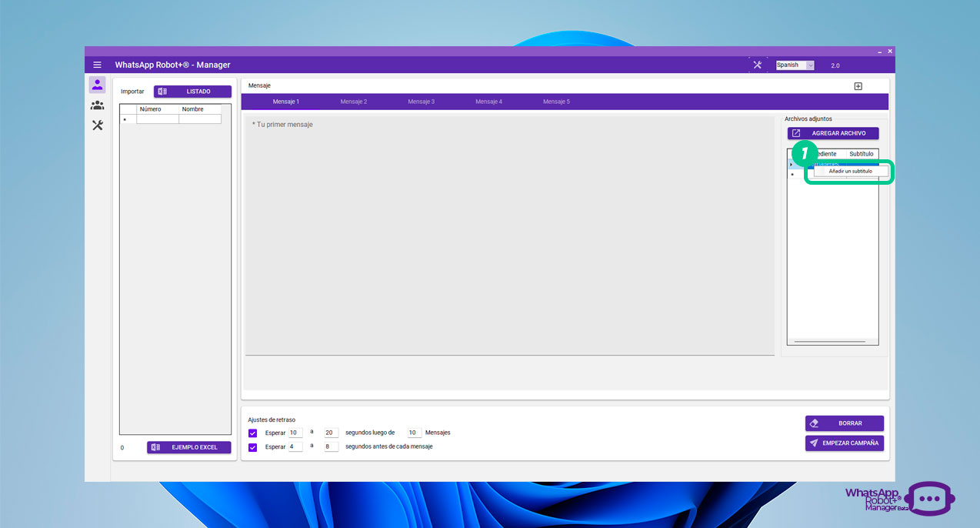This screenshot has width=980, height=528.
Task: Click the delay field showing 4
Action: coord(295,446)
